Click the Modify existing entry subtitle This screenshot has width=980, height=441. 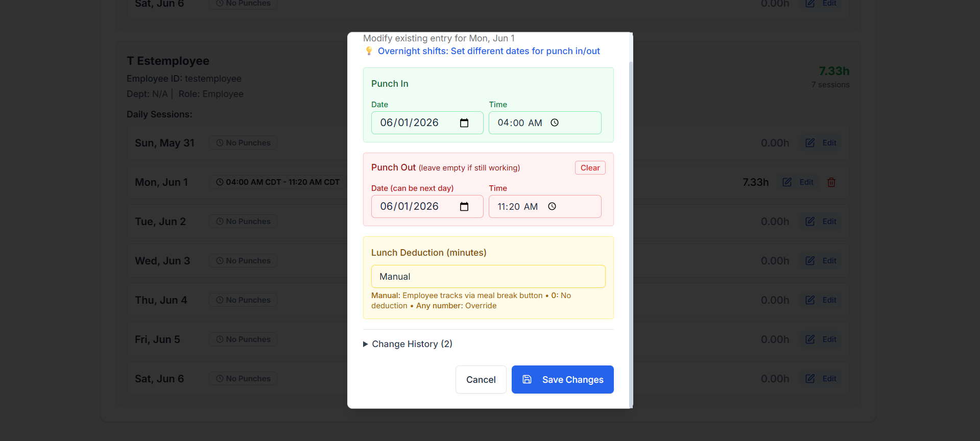click(439, 38)
